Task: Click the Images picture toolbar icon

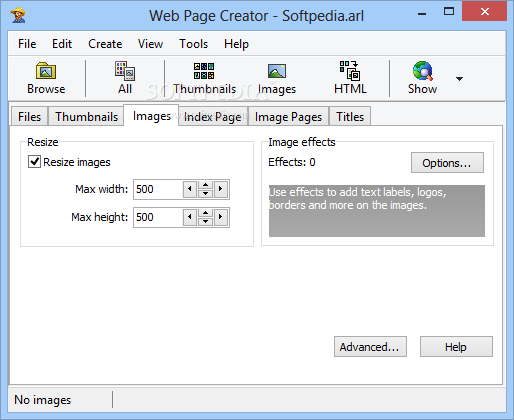Action: click(277, 71)
